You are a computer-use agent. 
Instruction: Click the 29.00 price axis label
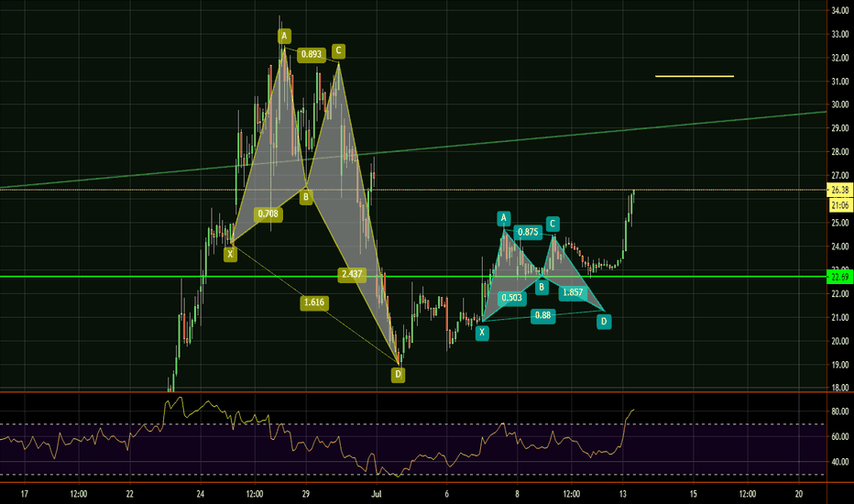pyautogui.click(x=840, y=128)
